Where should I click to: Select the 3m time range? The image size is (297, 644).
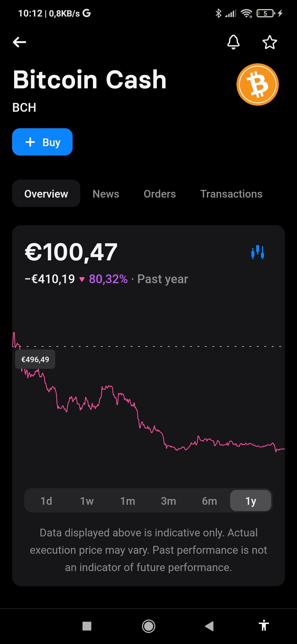point(169,501)
